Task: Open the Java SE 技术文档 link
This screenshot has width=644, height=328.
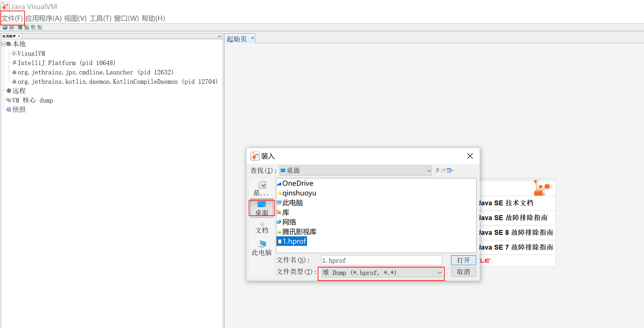Action: pyautogui.click(x=506, y=203)
